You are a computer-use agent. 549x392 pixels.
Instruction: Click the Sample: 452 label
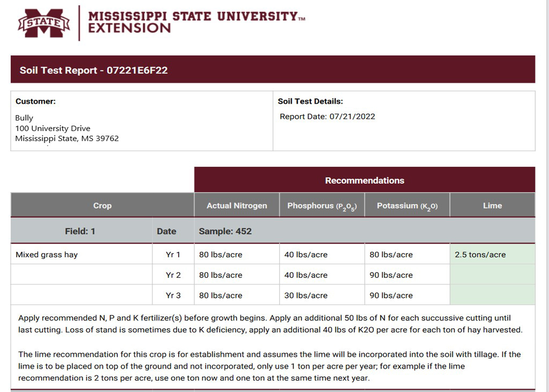[x=225, y=231]
